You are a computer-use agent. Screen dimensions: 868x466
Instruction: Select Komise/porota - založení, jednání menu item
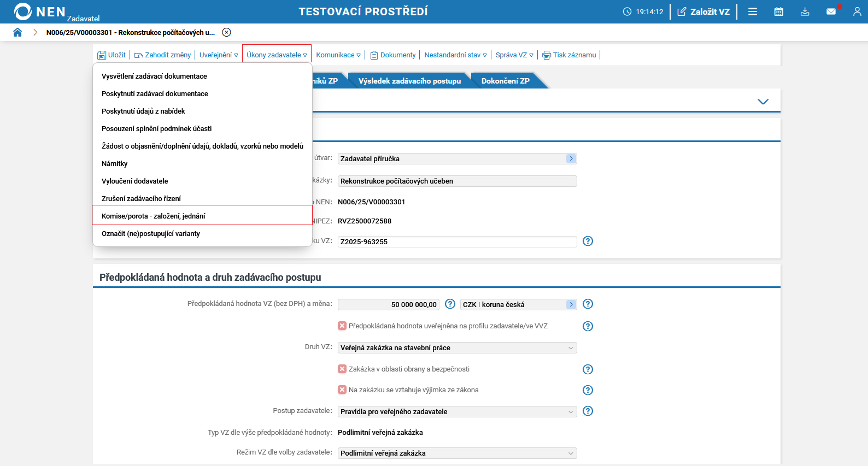click(154, 216)
